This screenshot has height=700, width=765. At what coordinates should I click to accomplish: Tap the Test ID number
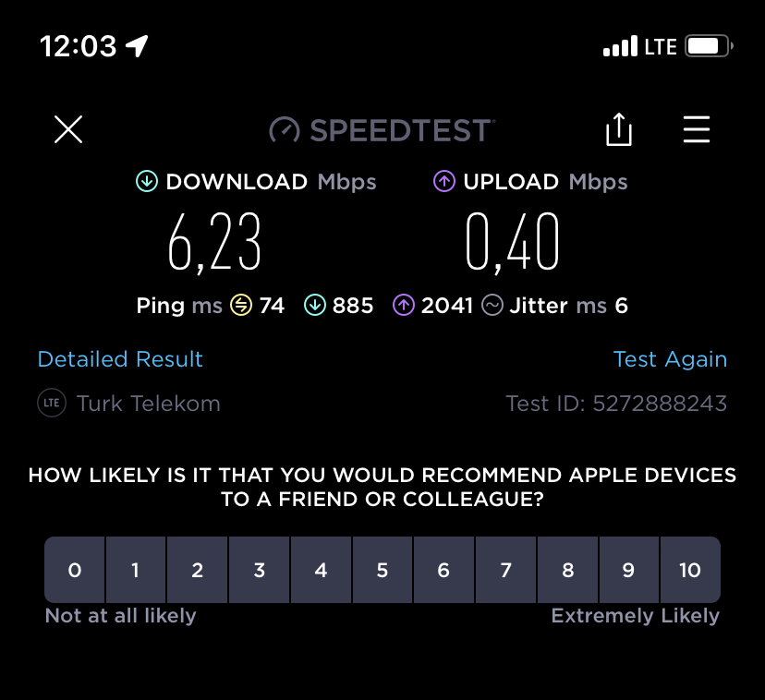click(x=660, y=404)
